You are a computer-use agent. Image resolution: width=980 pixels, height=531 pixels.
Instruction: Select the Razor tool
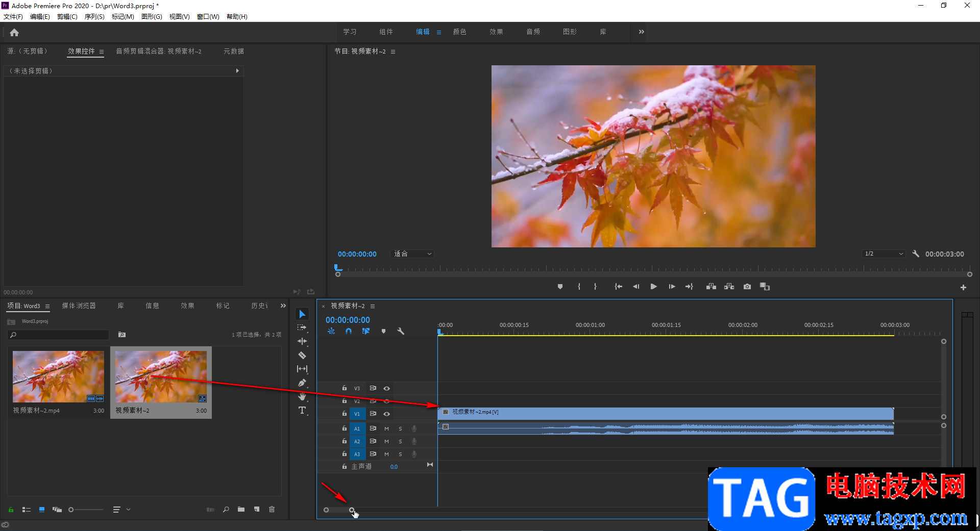[x=302, y=355]
